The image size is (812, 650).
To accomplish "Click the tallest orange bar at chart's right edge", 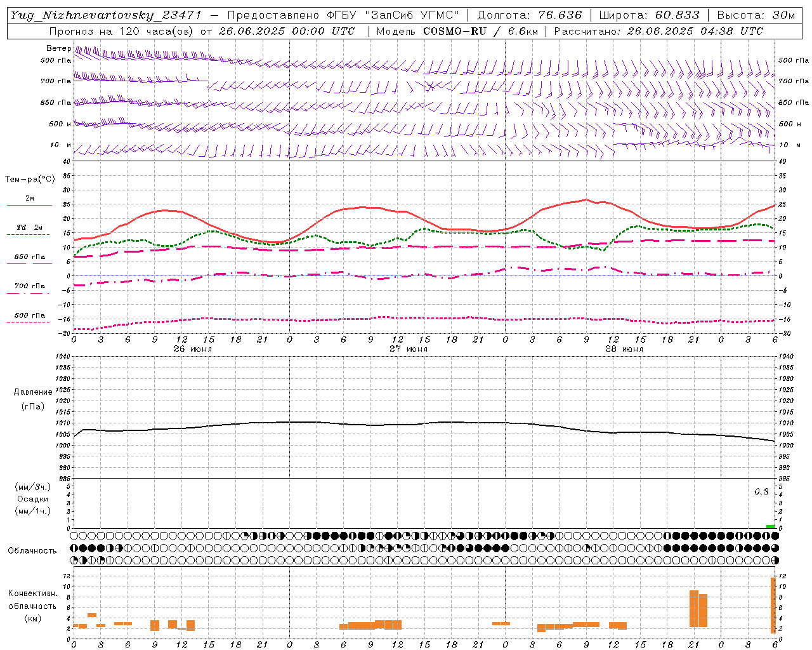I will pos(773,605).
